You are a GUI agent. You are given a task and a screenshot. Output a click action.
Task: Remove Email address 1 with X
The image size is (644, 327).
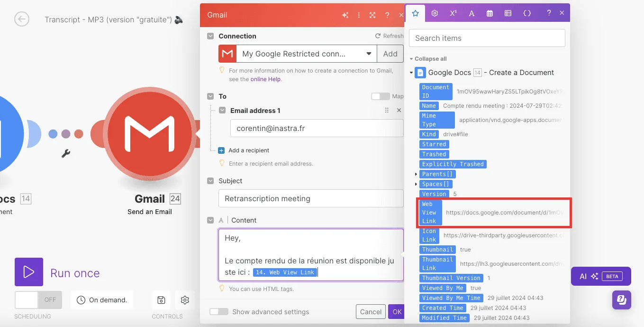coord(399,110)
